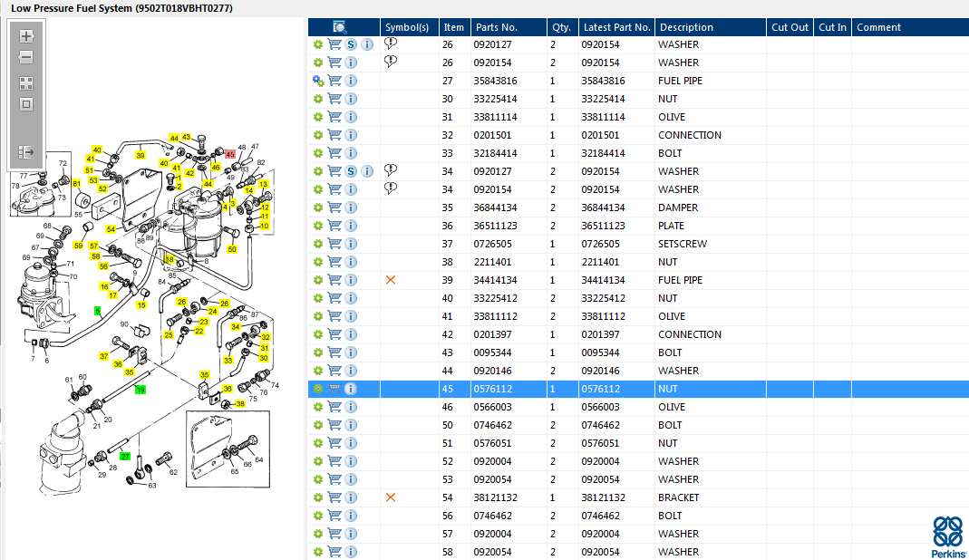Select the row with part 0201501 CONNECTION
Image resolution: width=969 pixels, height=560 pixels.
tap(638, 135)
